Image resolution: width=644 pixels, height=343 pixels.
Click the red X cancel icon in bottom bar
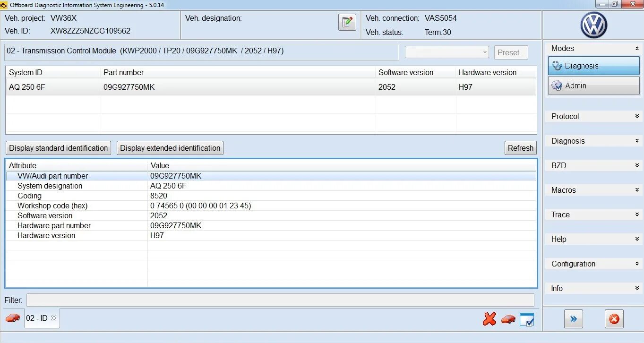(489, 319)
